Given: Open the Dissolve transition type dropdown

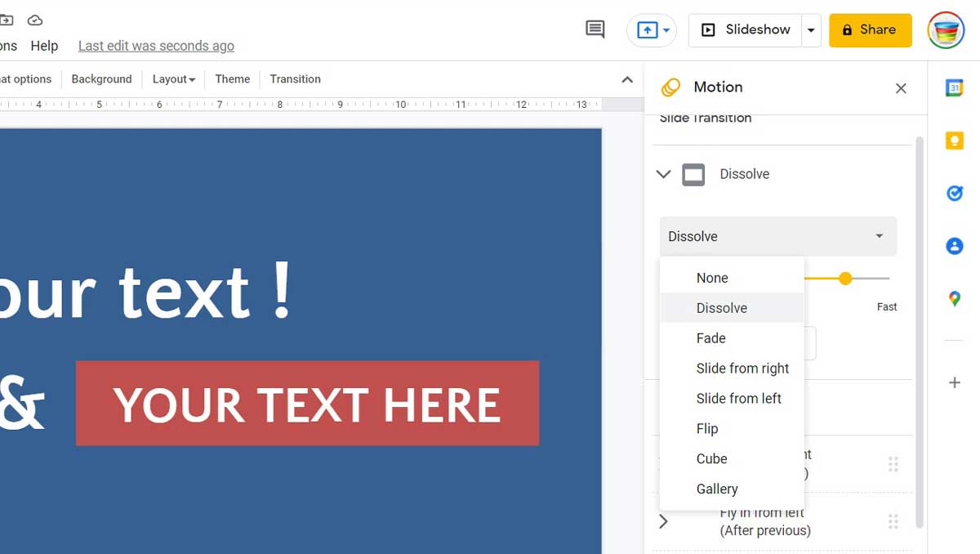Looking at the screenshot, I should click(x=777, y=235).
